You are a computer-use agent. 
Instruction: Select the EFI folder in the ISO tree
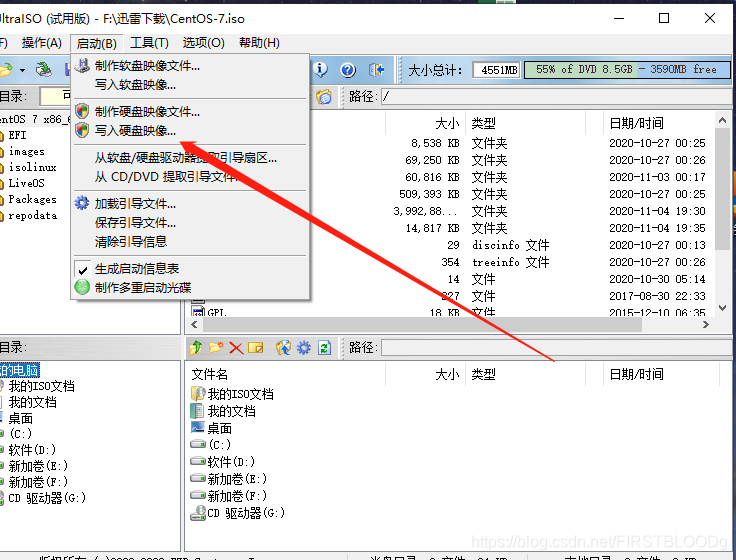click(17, 135)
